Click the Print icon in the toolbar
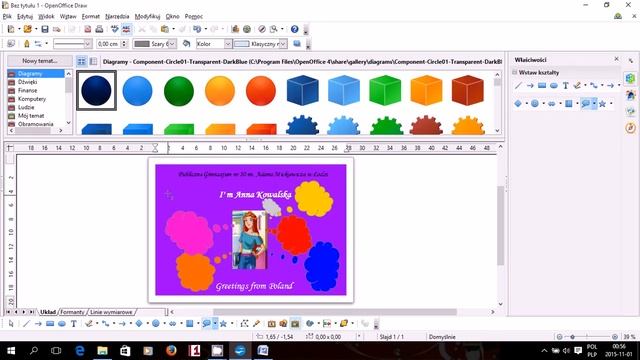The width and height of the screenshot is (640, 360). (99, 29)
